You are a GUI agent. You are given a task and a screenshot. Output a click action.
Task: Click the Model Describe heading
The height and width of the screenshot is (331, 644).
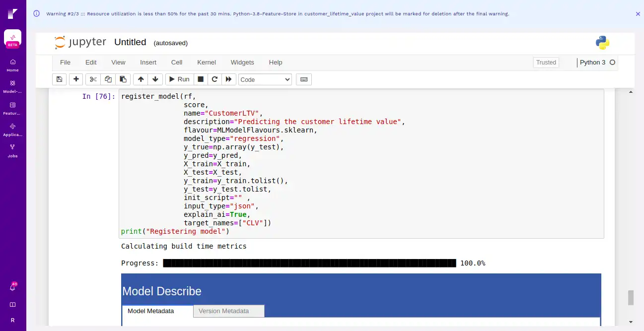(162, 291)
